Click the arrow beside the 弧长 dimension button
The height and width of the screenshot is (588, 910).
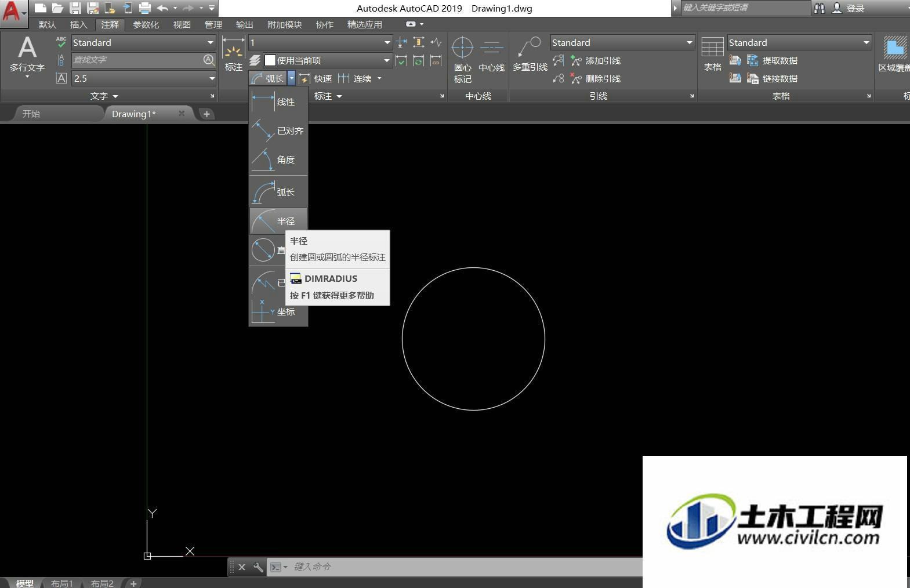point(291,78)
